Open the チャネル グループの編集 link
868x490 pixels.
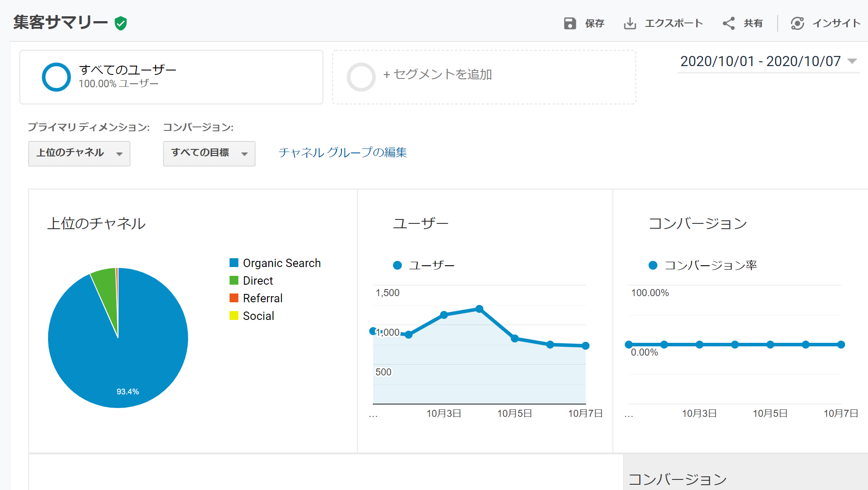343,152
